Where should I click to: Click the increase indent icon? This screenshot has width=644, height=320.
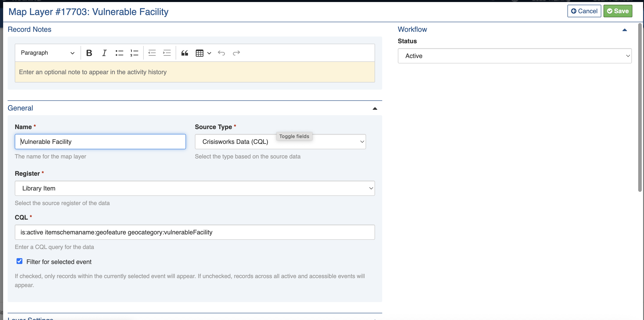coord(167,53)
